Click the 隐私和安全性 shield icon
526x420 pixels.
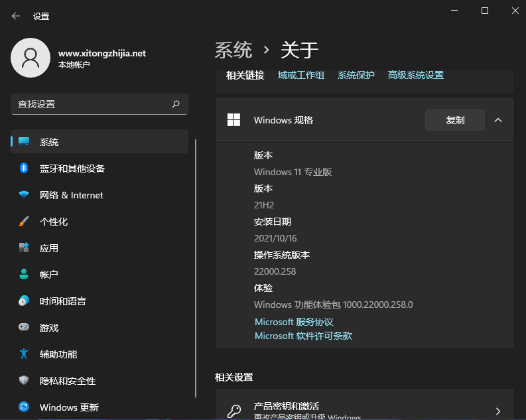point(24,380)
